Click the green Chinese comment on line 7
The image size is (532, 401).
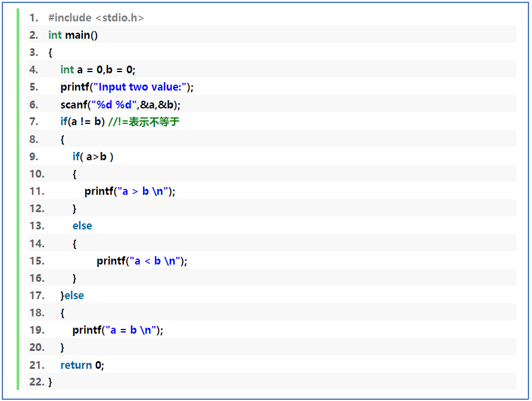click(x=144, y=122)
